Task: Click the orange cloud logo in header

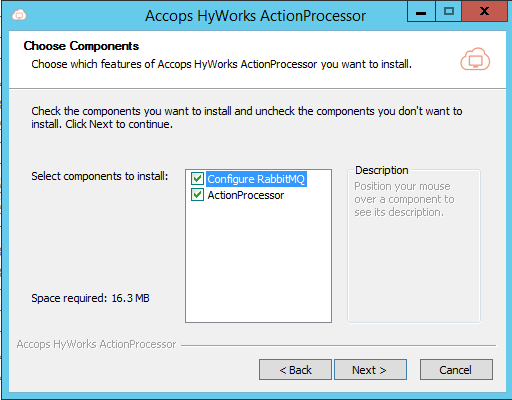Action: 475,59
